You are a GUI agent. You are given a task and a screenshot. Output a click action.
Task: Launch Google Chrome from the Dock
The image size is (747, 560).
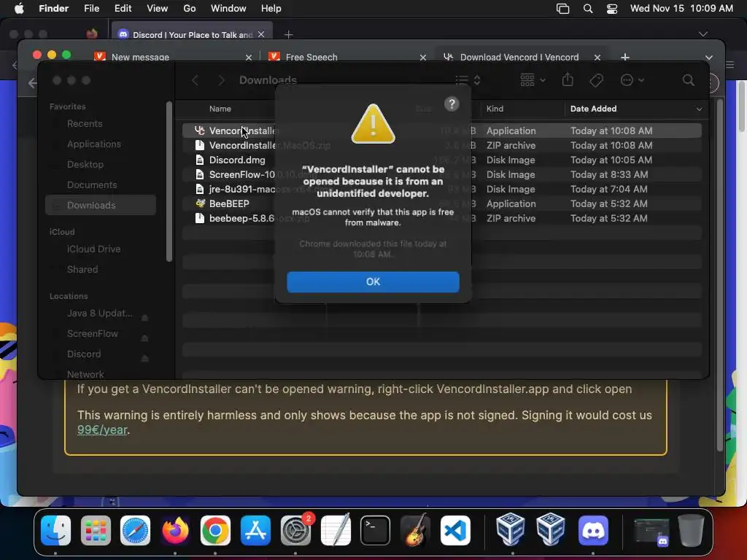(215, 530)
